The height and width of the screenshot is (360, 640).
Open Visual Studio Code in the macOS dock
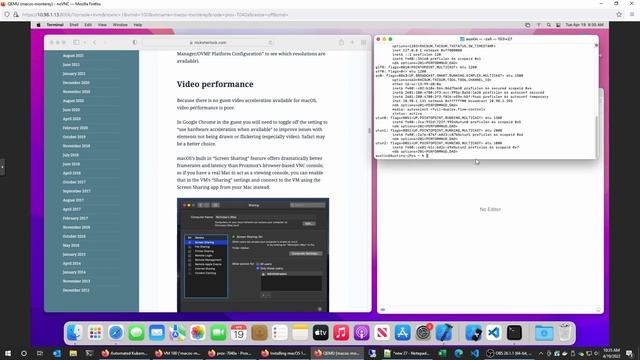tap(494, 333)
